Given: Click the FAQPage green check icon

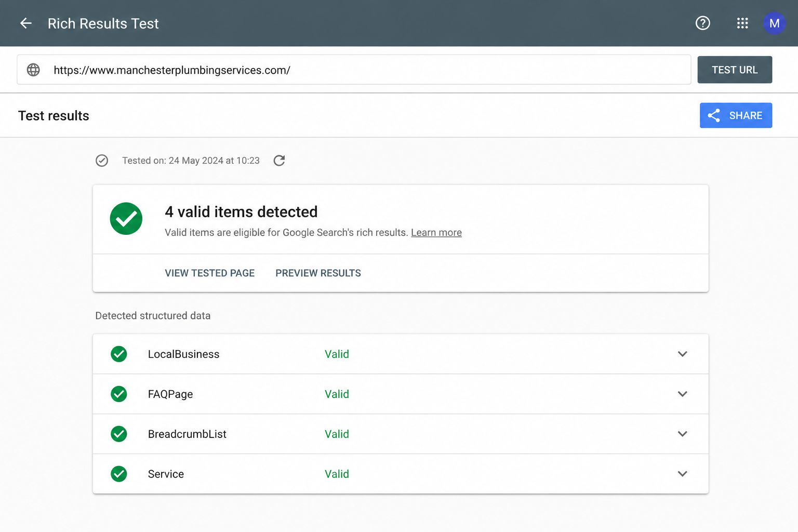Looking at the screenshot, I should pyautogui.click(x=119, y=394).
